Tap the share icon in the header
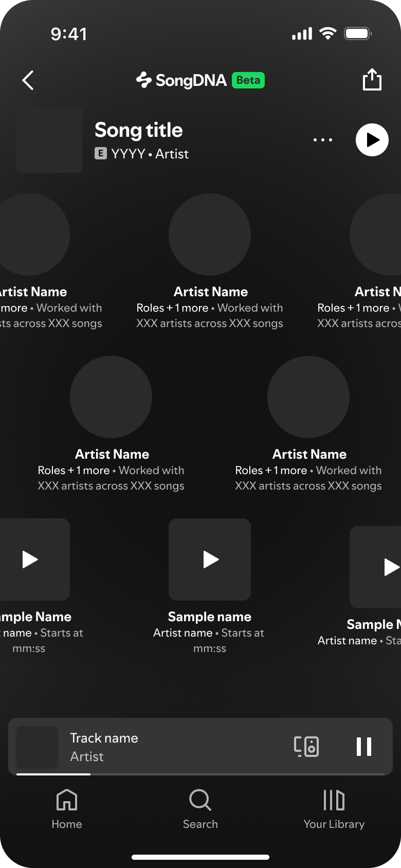This screenshot has width=401, height=868. coord(372,80)
